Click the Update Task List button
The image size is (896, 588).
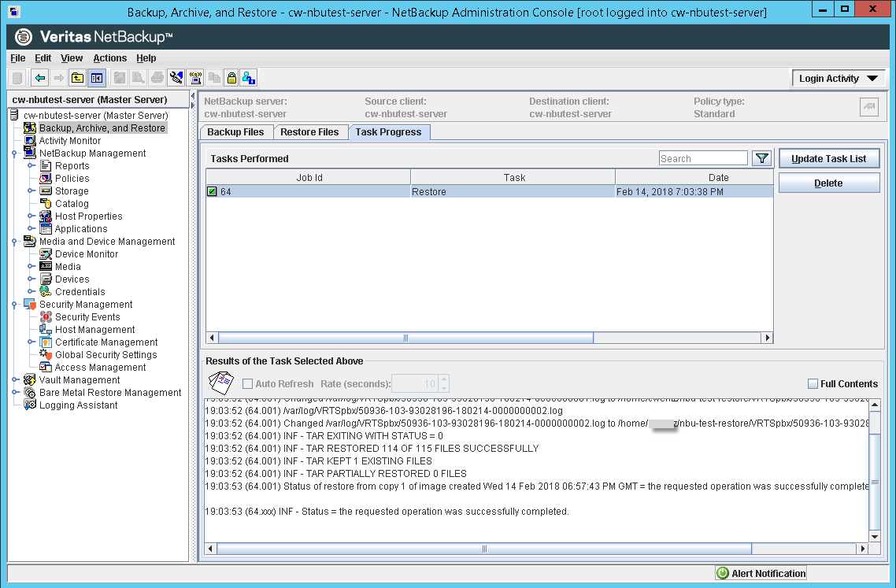pos(829,157)
